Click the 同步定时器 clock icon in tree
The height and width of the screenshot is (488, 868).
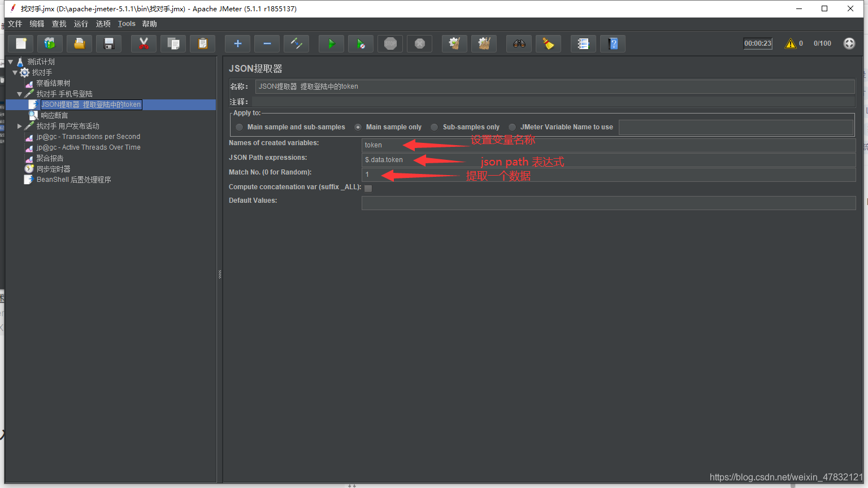click(29, 169)
